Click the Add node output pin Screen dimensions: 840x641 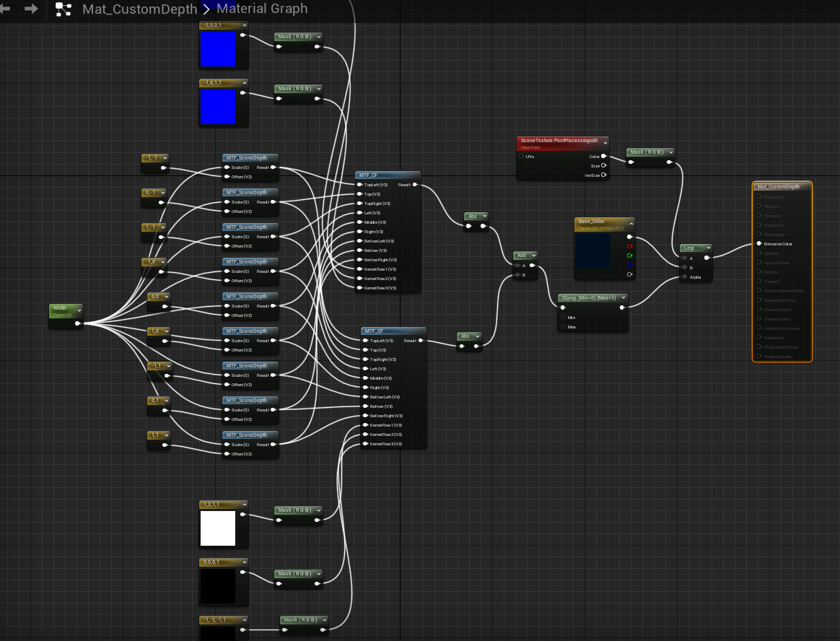533,266
